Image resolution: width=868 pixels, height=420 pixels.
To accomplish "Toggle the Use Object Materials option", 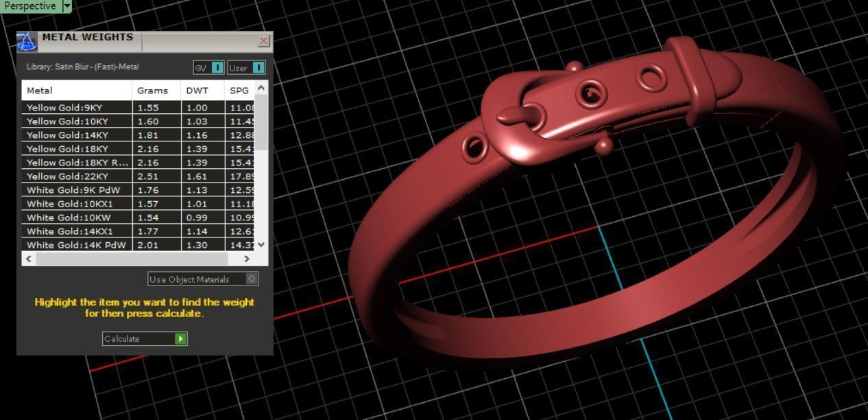I will [x=203, y=279].
